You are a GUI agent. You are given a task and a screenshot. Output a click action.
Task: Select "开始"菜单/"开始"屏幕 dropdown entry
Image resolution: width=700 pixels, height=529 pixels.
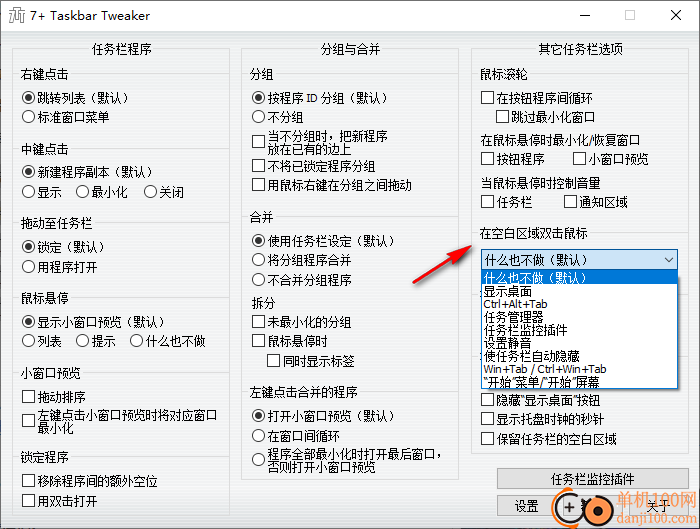tap(579, 382)
